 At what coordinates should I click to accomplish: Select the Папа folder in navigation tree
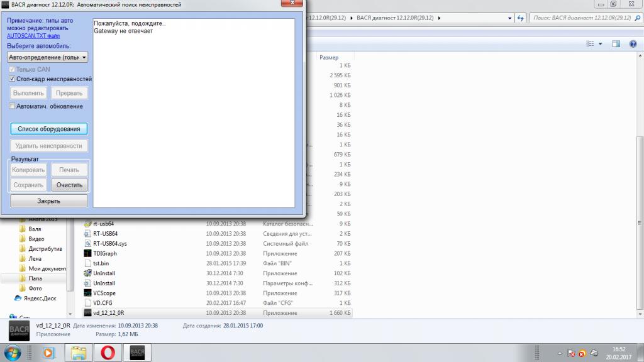pyautogui.click(x=35, y=278)
